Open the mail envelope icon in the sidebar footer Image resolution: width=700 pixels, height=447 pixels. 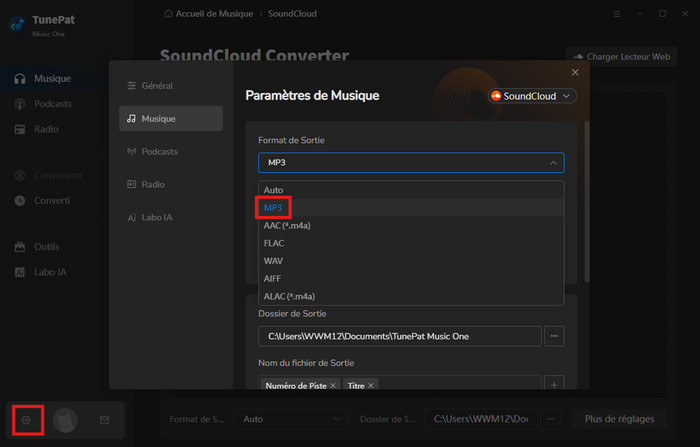point(104,420)
